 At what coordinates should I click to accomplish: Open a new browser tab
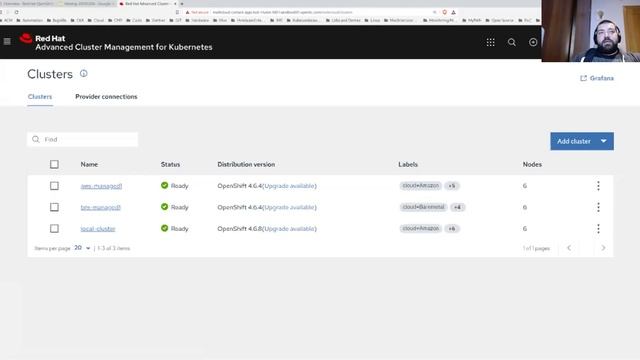pyautogui.click(x=182, y=4)
